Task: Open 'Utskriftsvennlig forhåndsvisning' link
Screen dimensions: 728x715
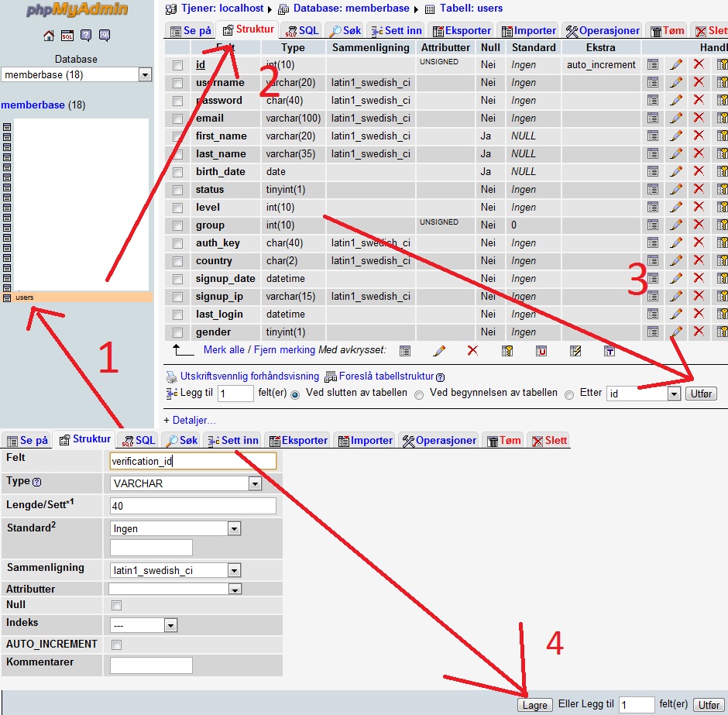Action: [x=249, y=376]
